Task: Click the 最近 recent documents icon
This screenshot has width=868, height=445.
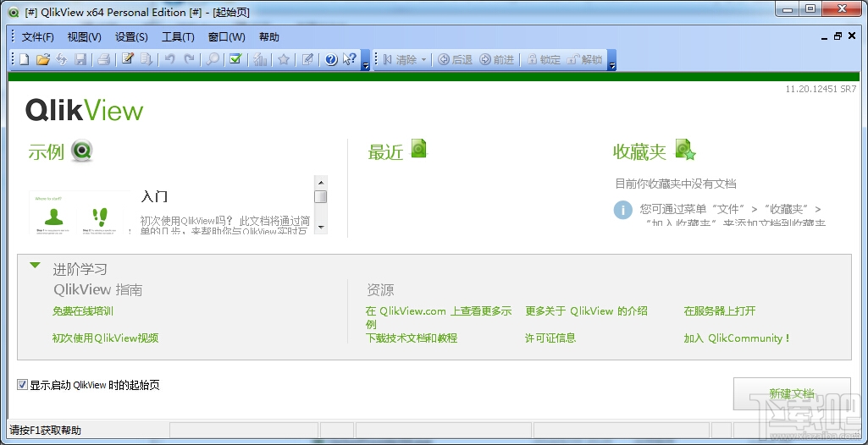Action: [419, 149]
